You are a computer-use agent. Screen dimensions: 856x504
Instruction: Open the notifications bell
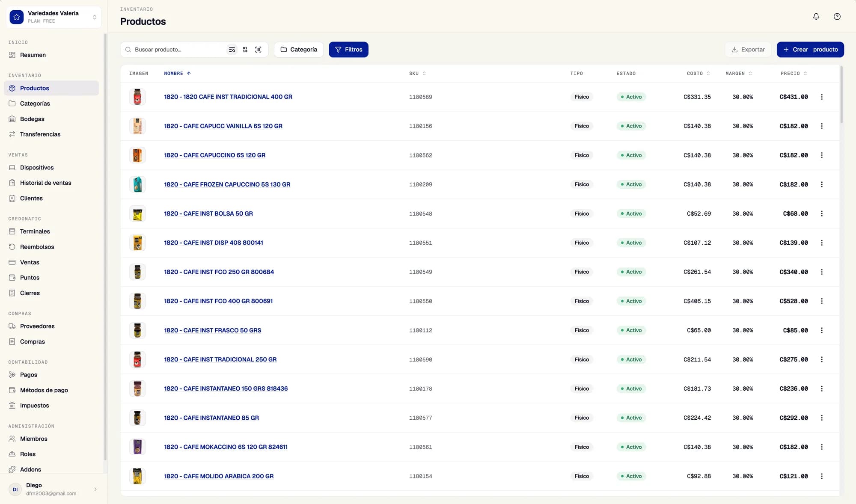pyautogui.click(x=816, y=17)
